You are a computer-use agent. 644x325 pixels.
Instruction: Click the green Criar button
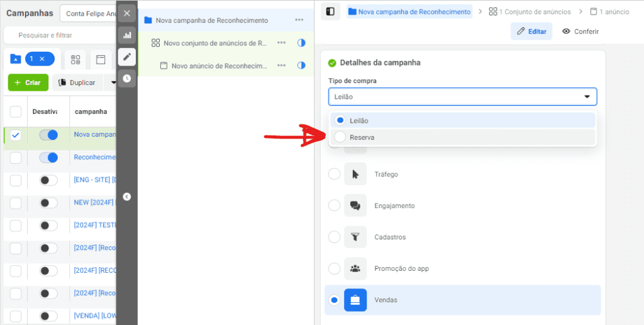click(28, 83)
